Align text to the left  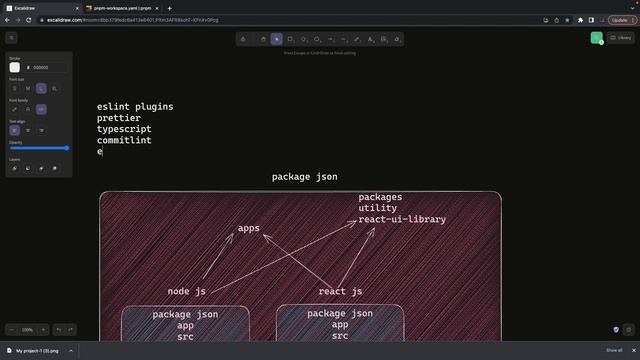point(15,131)
